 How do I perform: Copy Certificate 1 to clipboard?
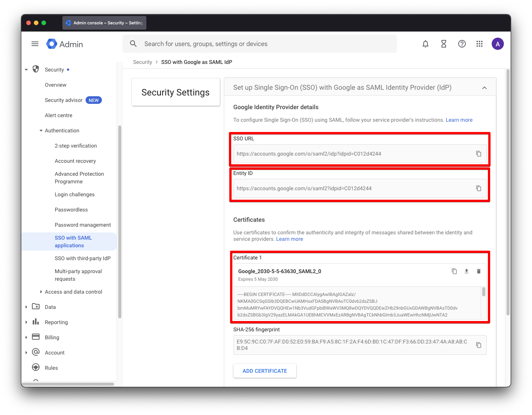point(454,271)
